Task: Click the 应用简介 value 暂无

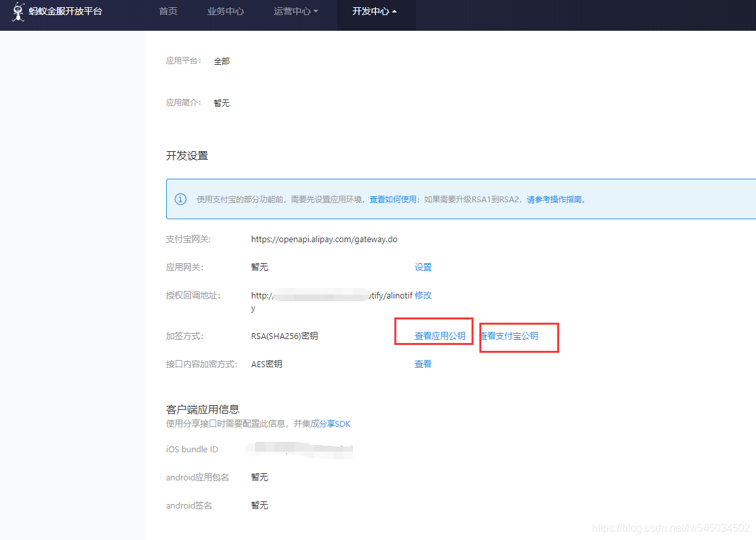Action: (x=222, y=103)
